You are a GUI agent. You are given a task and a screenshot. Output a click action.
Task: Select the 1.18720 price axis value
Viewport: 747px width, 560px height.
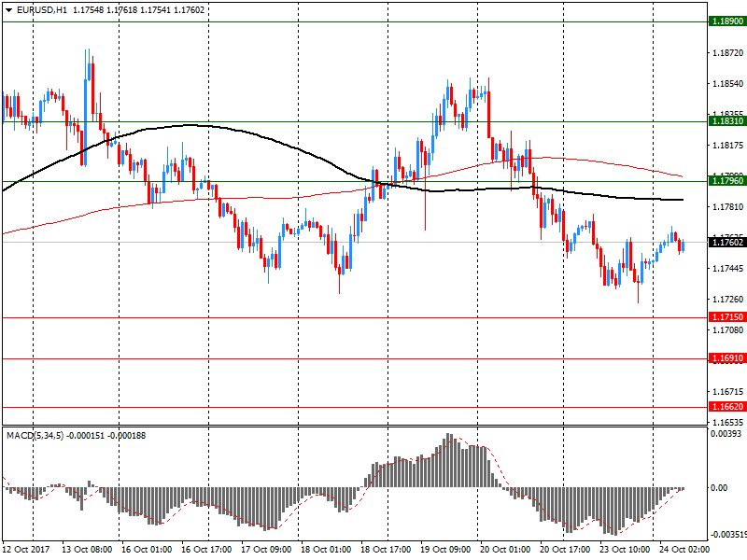click(x=728, y=53)
